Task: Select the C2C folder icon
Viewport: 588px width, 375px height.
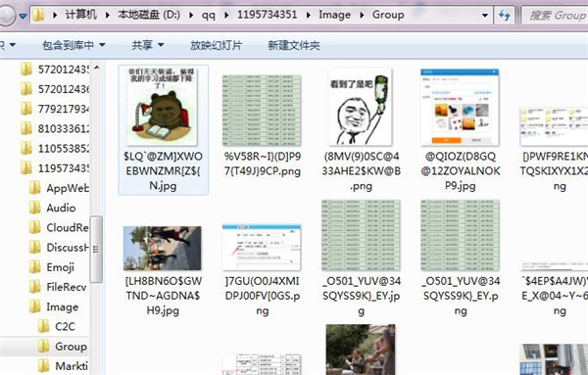Action: [x=43, y=326]
